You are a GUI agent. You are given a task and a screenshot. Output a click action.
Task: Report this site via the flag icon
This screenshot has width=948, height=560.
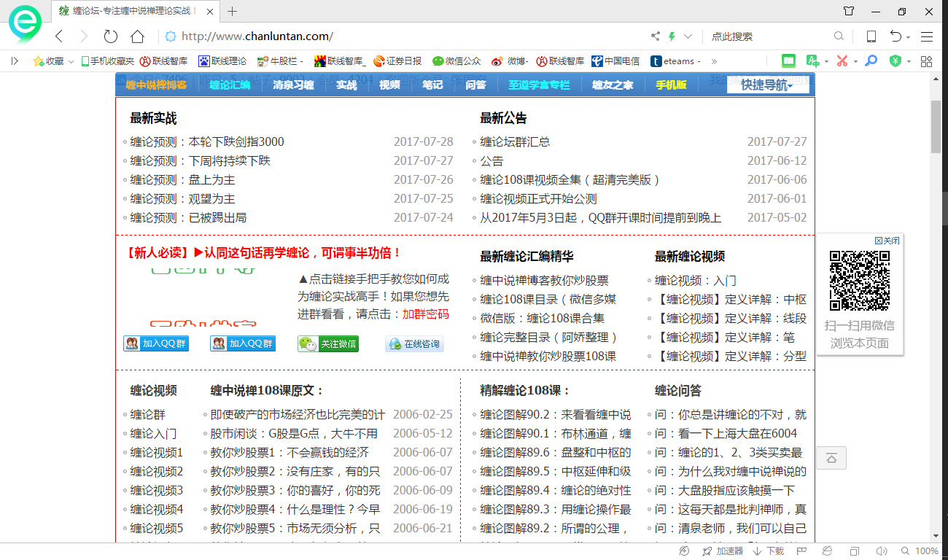coord(801,551)
